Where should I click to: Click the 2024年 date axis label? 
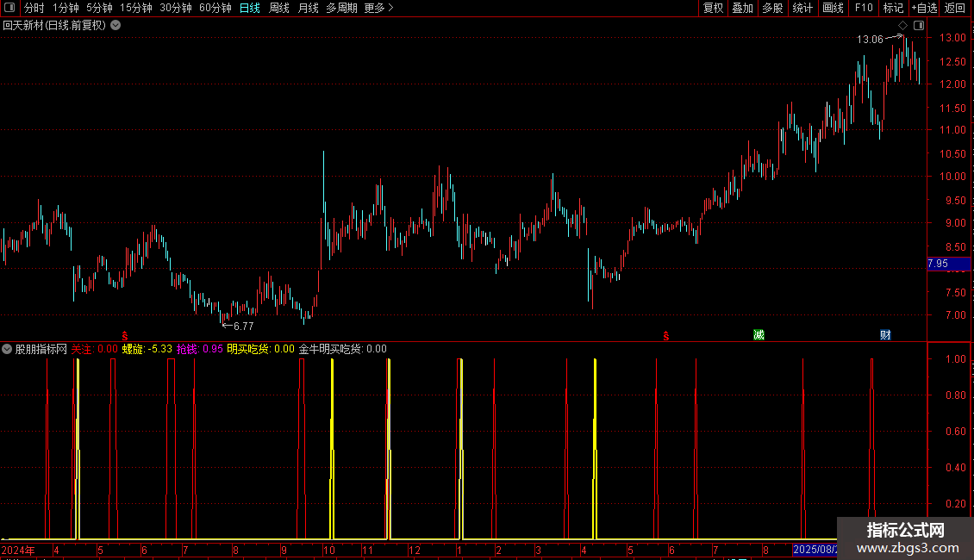click(18, 550)
